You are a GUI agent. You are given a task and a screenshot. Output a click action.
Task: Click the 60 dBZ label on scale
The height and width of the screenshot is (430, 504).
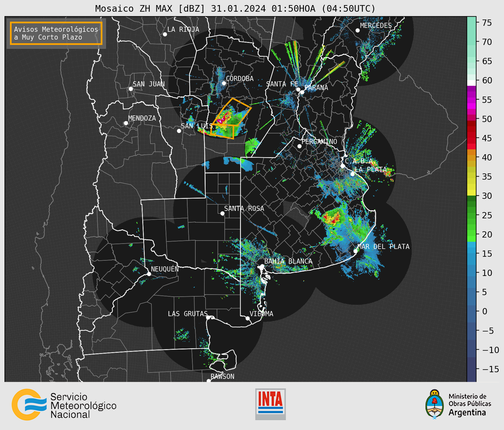(x=487, y=80)
